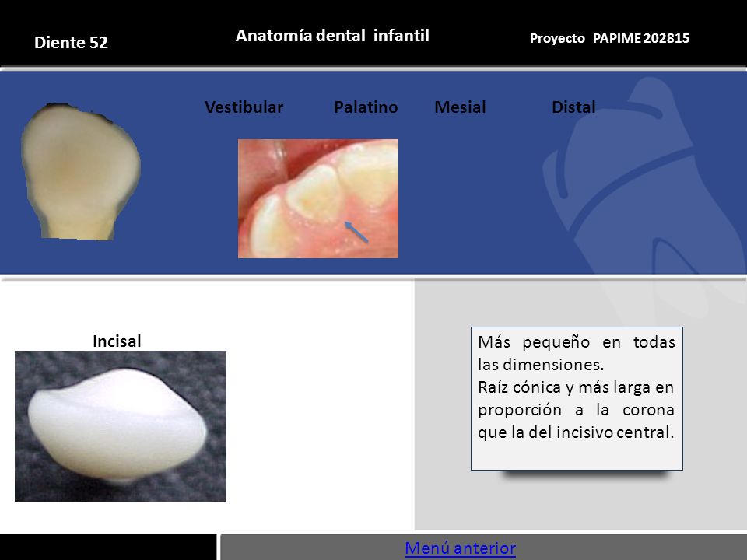Select the Palatino view tab
Image resolution: width=747 pixels, height=560 pixels.
366,107
